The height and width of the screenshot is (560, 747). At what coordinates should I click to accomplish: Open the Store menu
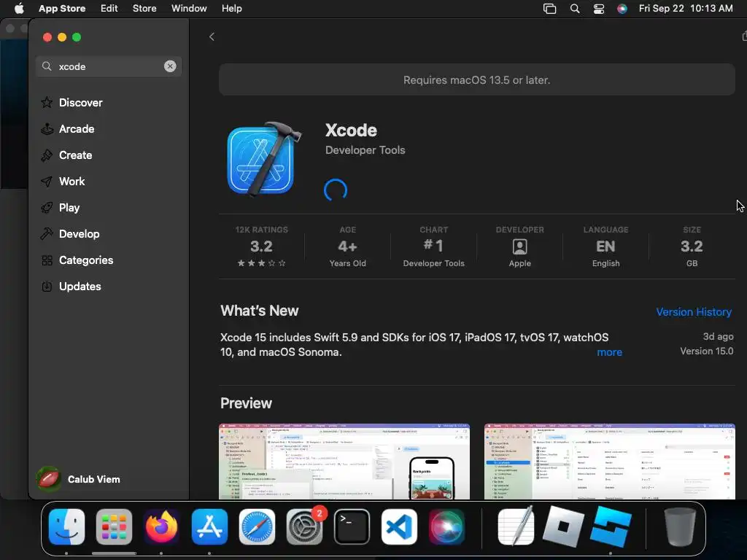tap(144, 8)
